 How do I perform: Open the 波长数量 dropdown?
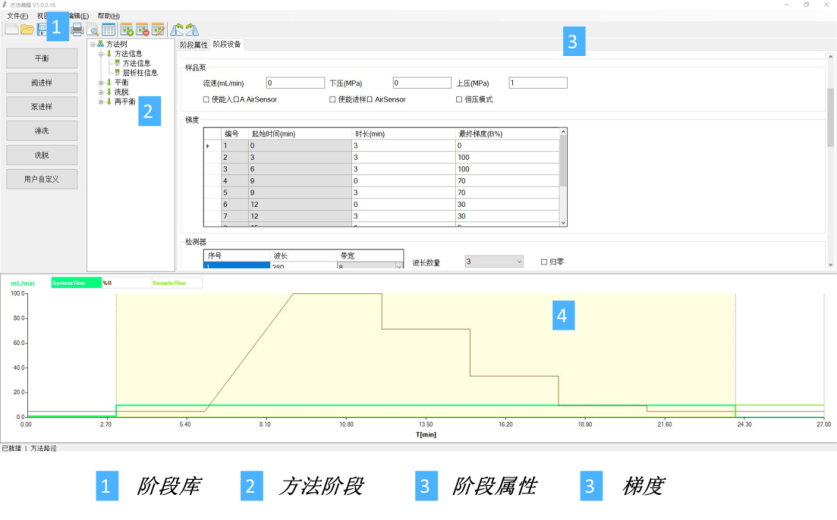click(x=494, y=261)
